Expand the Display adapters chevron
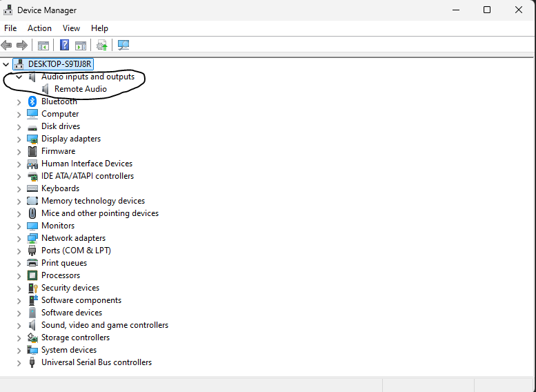 click(19, 139)
